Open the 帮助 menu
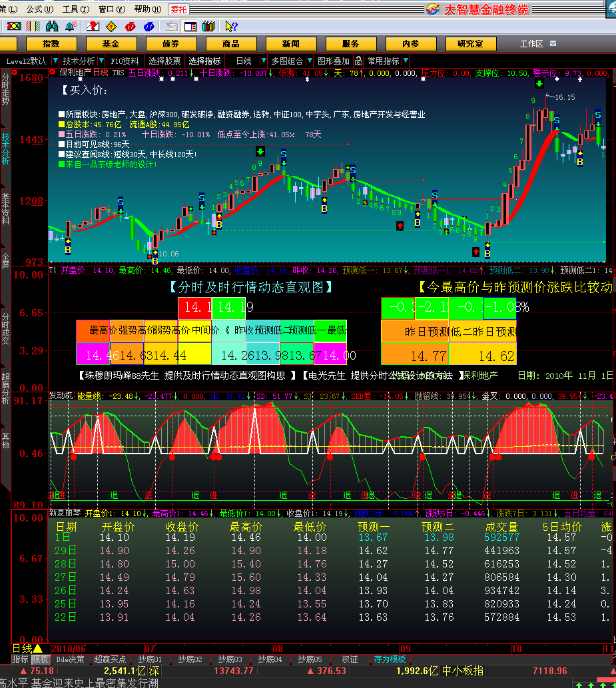Viewport: 616px width, 688px height. [148, 9]
